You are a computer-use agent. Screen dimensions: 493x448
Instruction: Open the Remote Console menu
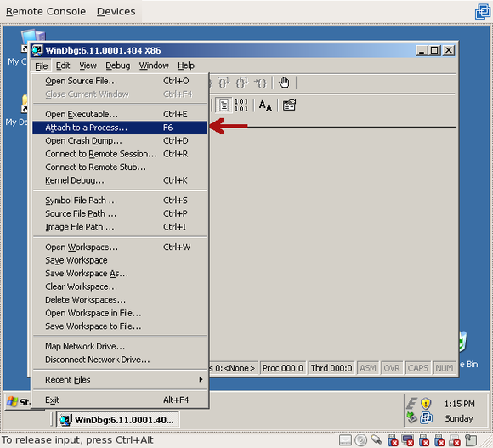pyautogui.click(x=46, y=11)
